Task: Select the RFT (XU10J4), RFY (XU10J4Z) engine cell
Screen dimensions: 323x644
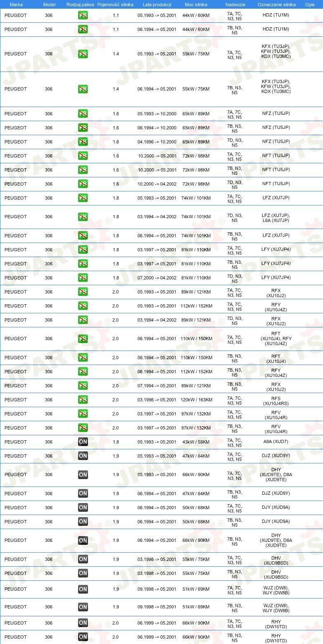Action: coord(276,339)
